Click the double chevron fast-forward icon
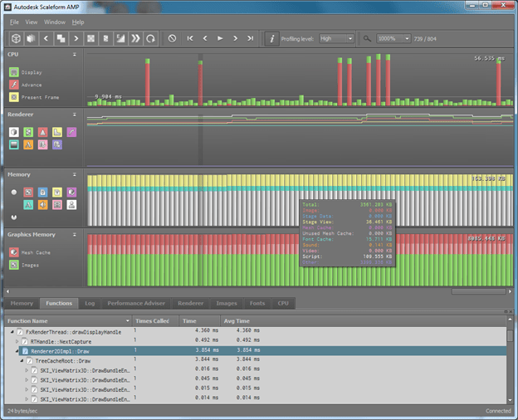This screenshot has height=420, width=518. 135,39
